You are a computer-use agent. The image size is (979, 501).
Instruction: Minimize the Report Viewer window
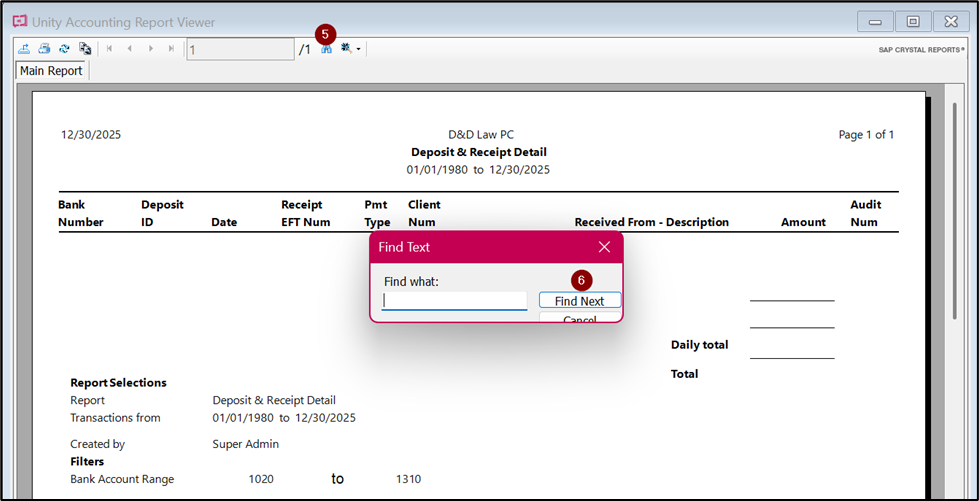click(x=875, y=21)
